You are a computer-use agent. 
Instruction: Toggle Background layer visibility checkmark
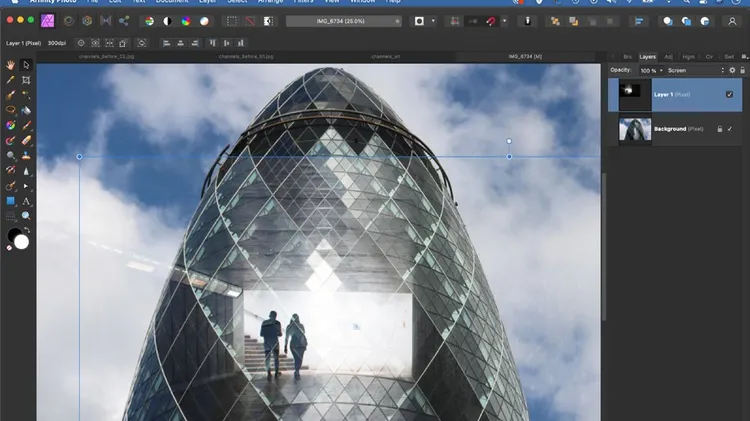click(729, 129)
